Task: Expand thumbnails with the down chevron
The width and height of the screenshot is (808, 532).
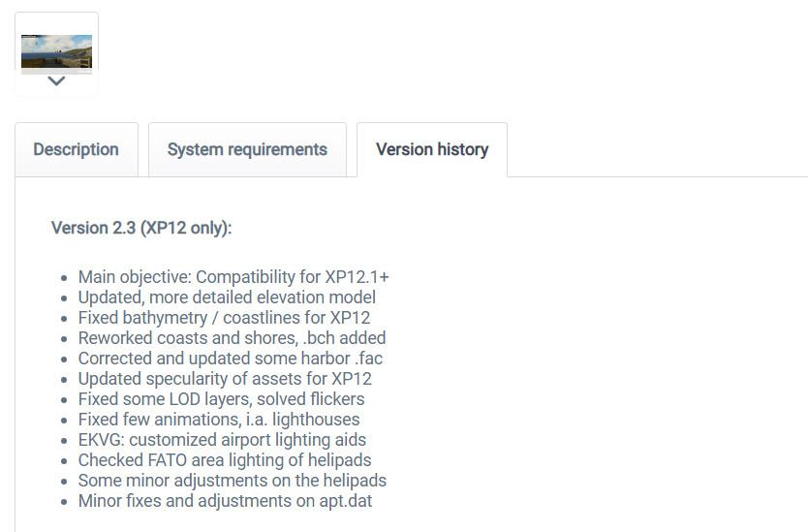Action: point(56,81)
